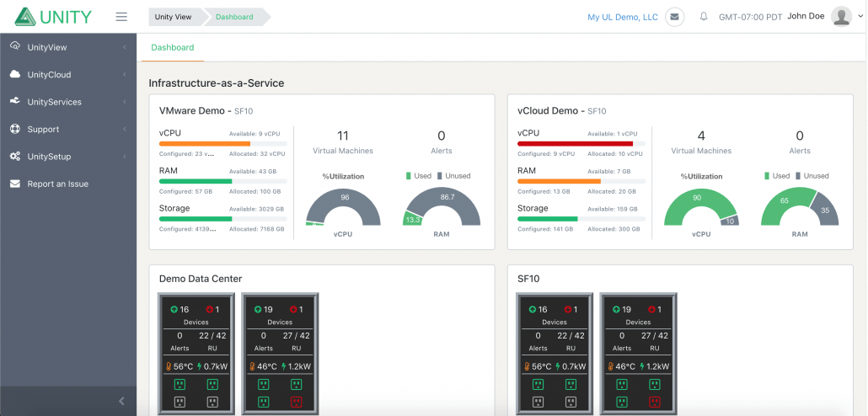
Task: Collapse the sidebar with bottom chevron
Action: click(x=122, y=401)
